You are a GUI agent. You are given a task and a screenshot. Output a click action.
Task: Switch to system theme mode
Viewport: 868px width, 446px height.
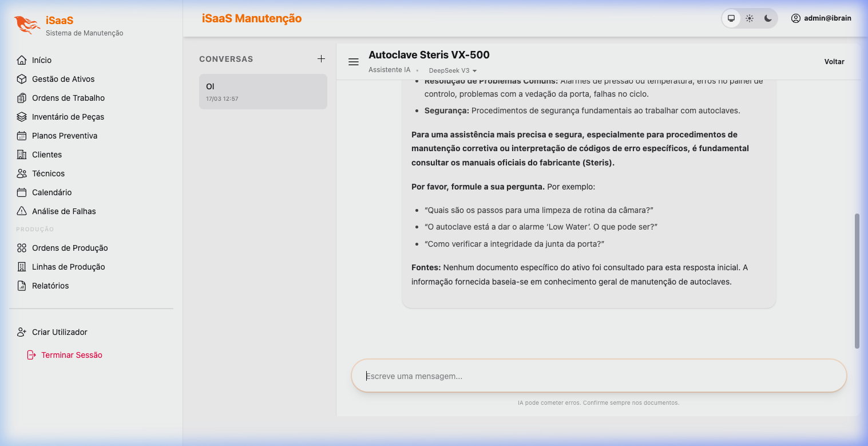[731, 18]
